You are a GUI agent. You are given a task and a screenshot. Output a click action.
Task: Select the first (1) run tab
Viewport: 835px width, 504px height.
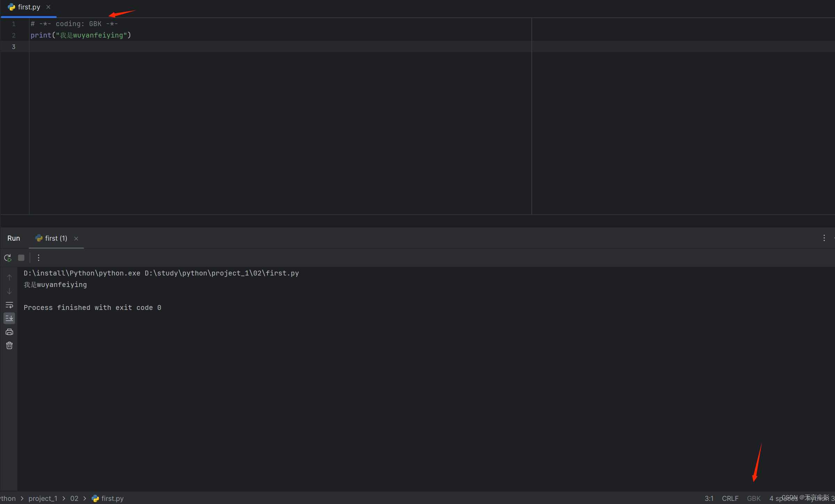coord(56,238)
